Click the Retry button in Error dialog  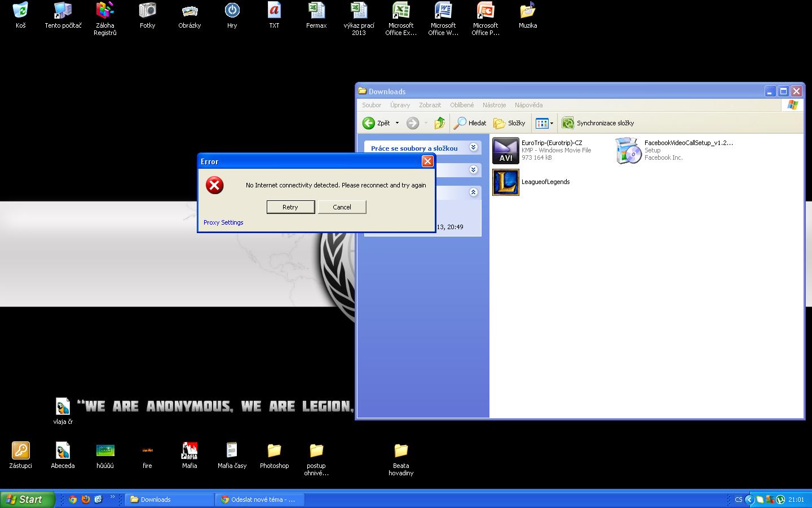pyautogui.click(x=290, y=207)
